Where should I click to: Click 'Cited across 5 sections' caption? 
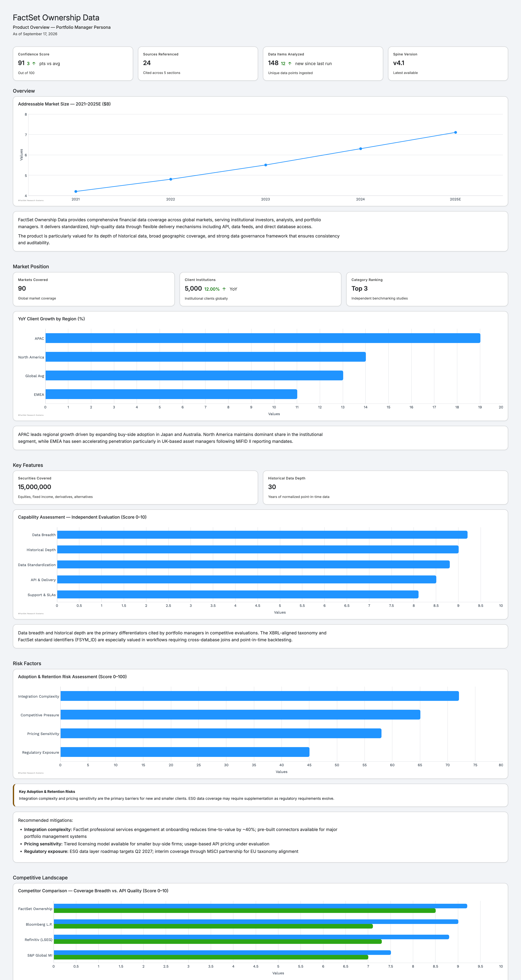point(162,73)
